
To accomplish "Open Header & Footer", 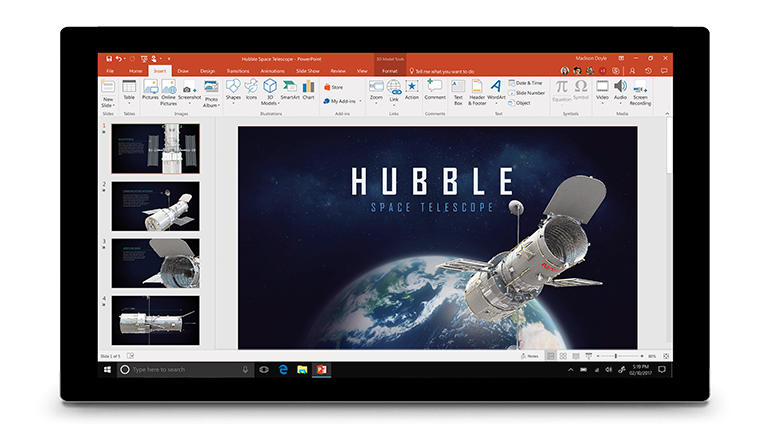I will click(477, 93).
